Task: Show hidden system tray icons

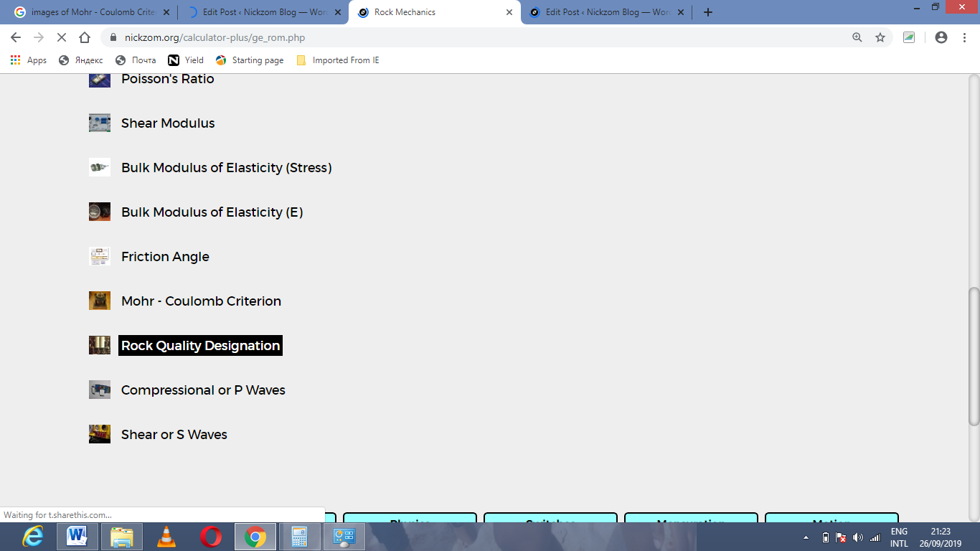Action: 806,537
